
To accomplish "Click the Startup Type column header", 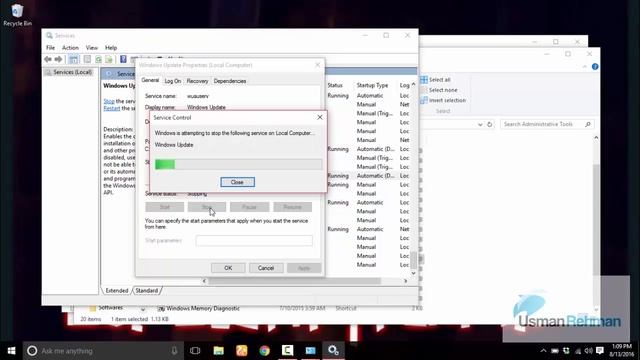I will pyautogui.click(x=372, y=85).
